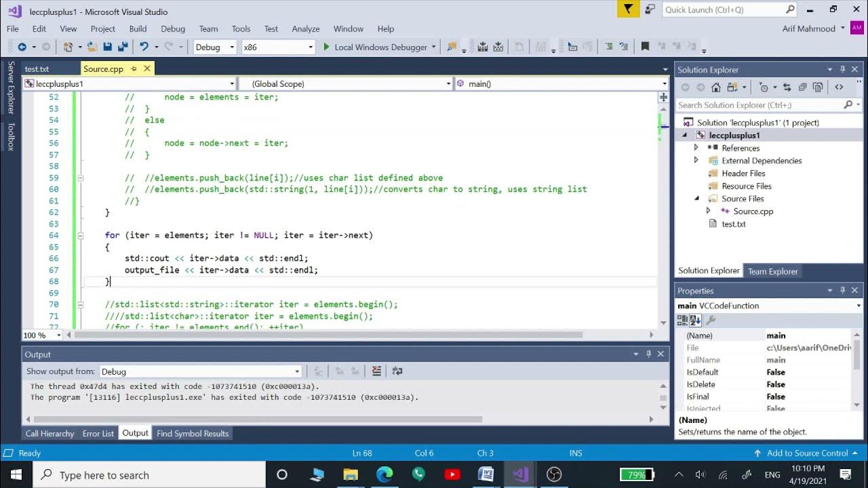Image resolution: width=868 pixels, height=488 pixels.
Task: Click the notifications flag icon in title bar
Action: tap(629, 9)
